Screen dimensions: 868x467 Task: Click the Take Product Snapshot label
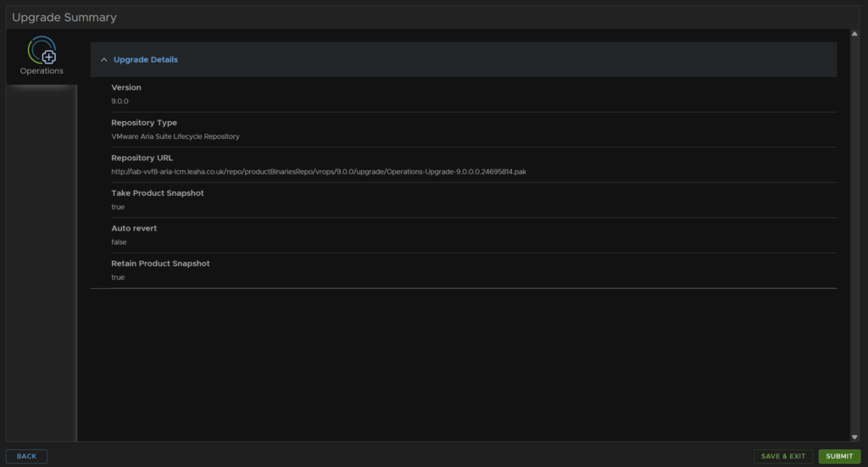click(157, 193)
